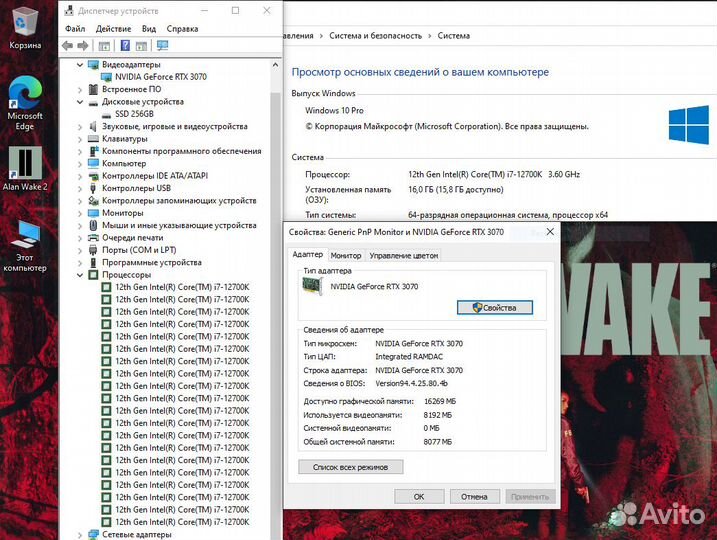Click the Отмена button

[474, 497]
